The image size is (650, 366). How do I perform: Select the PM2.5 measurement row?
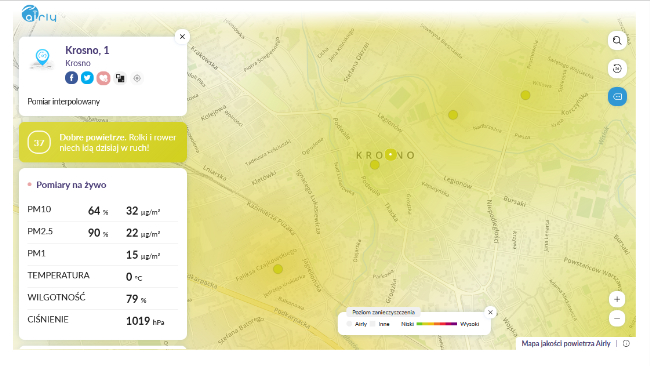pos(102,232)
